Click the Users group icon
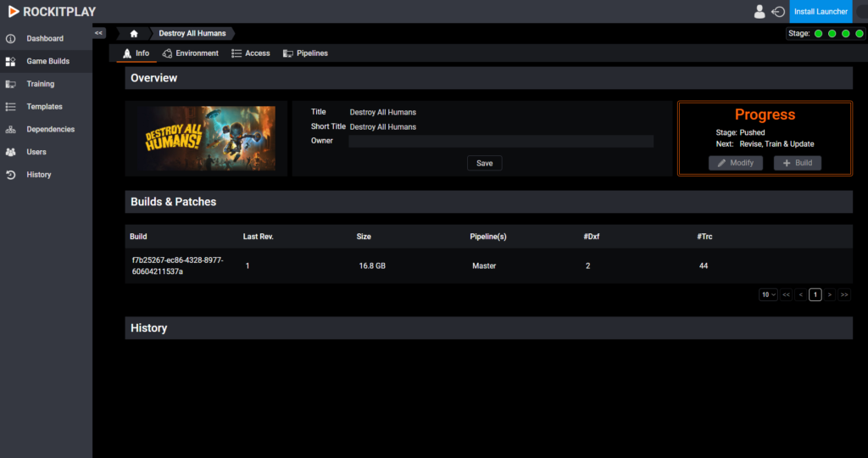The width and height of the screenshot is (868, 458). (x=10, y=153)
